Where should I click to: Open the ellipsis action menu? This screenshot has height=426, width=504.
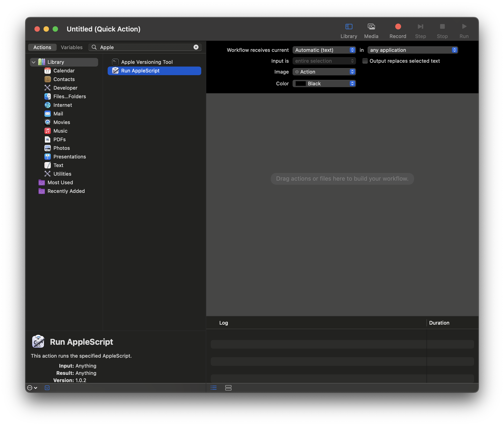tap(32, 388)
